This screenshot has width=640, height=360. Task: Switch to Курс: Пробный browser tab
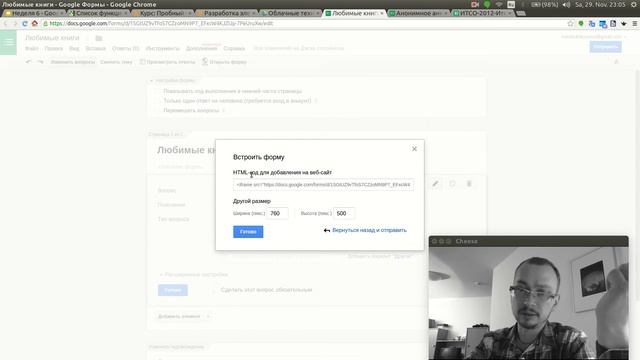point(162,13)
